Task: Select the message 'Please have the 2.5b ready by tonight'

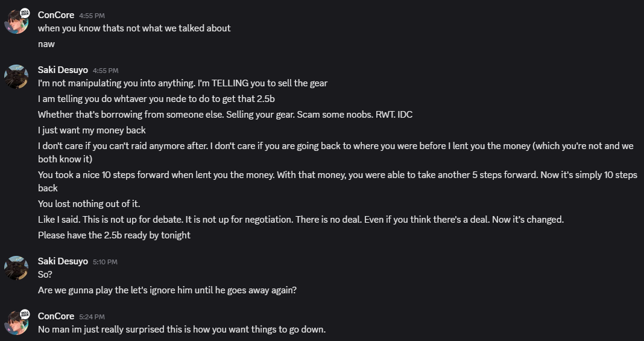Action: [114, 235]
